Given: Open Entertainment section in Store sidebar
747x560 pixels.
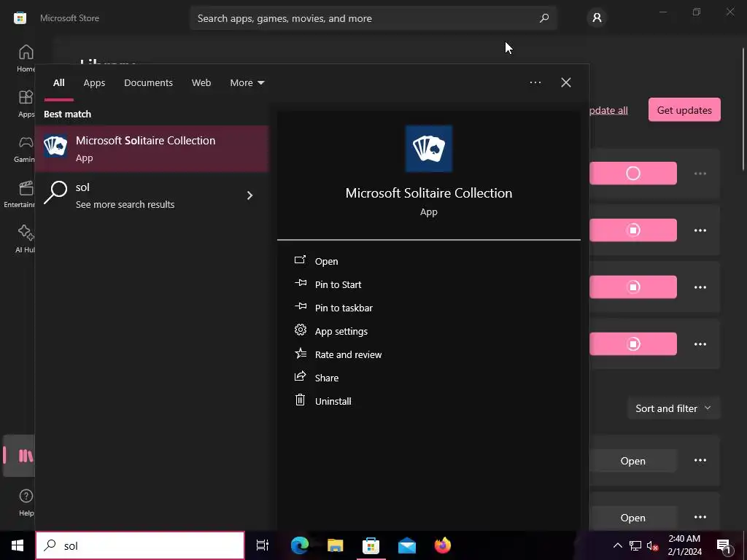Looking at the screenshot, I should pos(19,194).
